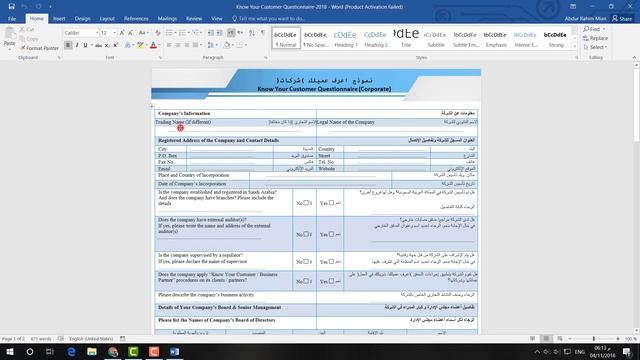Click Find in the Editing group
The width and height of the screenshot is (640, 360).
594,29
